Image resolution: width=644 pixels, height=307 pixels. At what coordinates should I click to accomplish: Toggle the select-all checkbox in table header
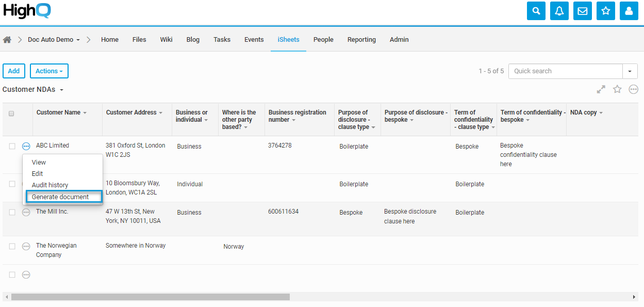click(12, 114)
